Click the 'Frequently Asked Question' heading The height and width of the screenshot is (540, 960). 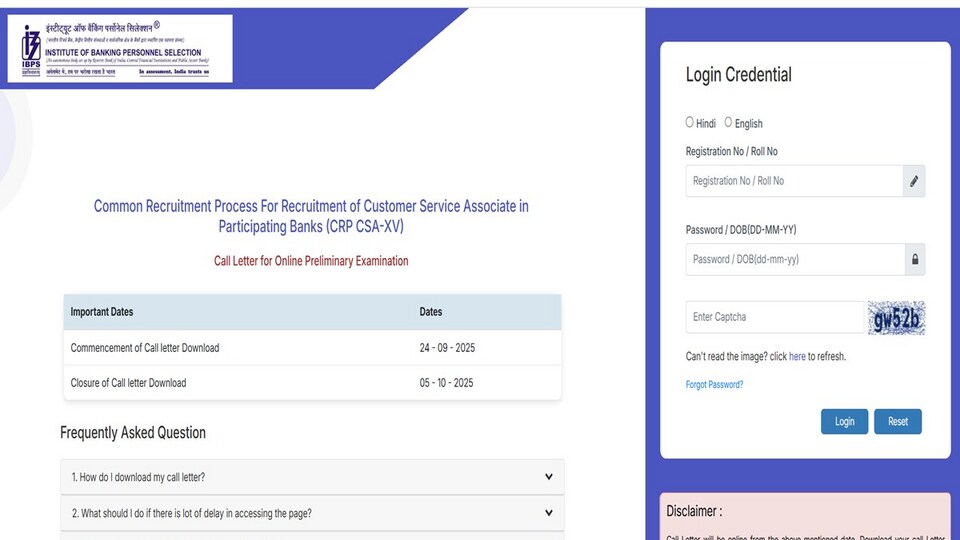(x=133, y=433)
